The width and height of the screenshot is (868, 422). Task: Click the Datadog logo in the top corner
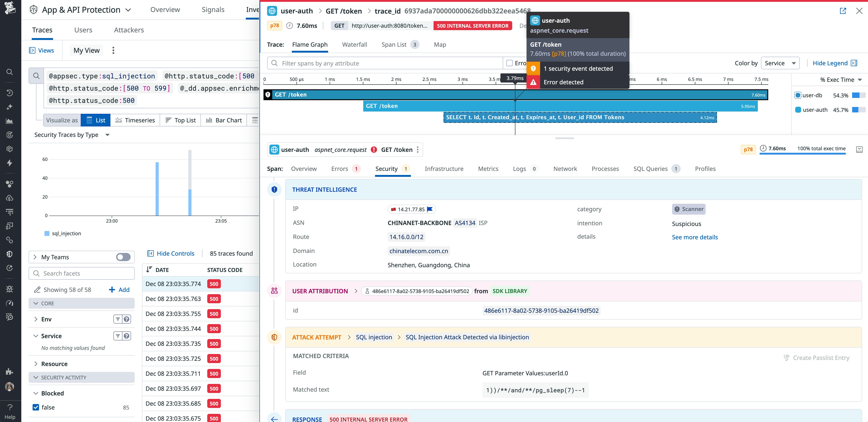[x=10, y=8]
